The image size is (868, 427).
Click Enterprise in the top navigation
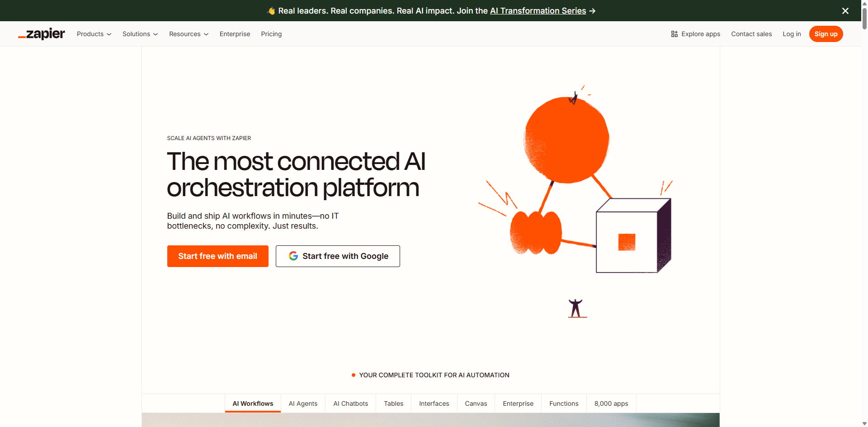click(235, 34)
